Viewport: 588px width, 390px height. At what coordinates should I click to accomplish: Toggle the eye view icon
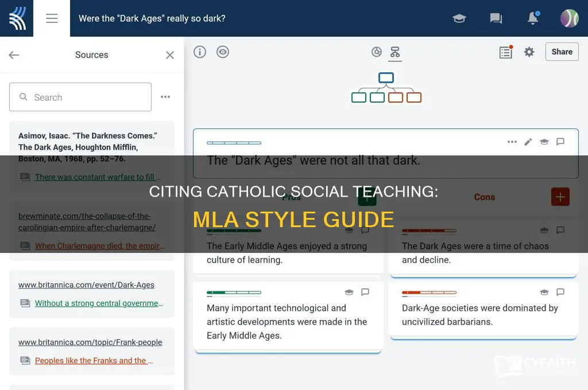click(x=223, y=52)
